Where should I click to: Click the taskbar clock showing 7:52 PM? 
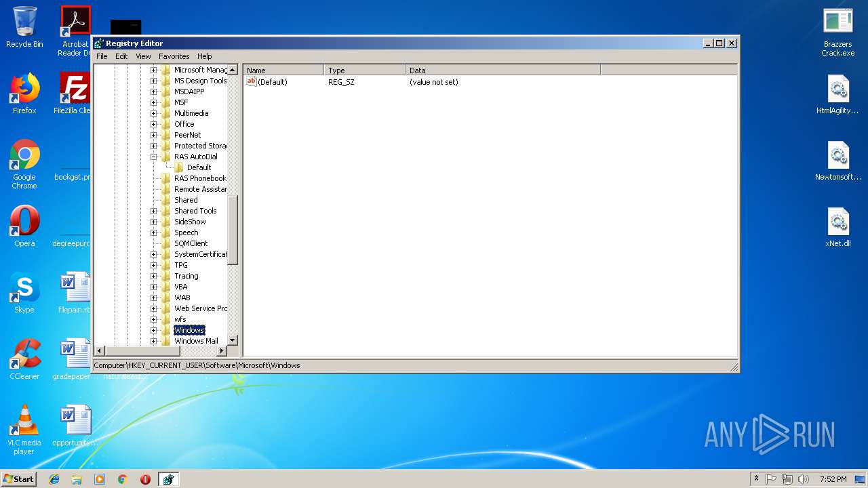(833, 479)
